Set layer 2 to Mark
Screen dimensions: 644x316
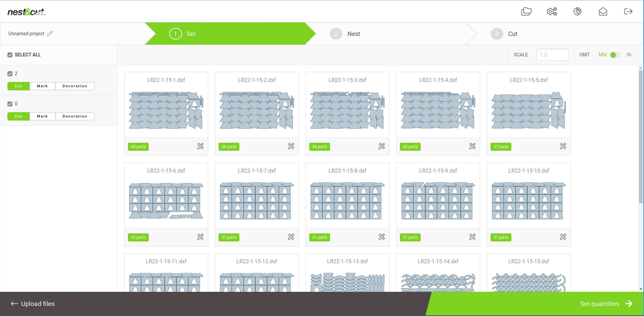coord(42,86)
